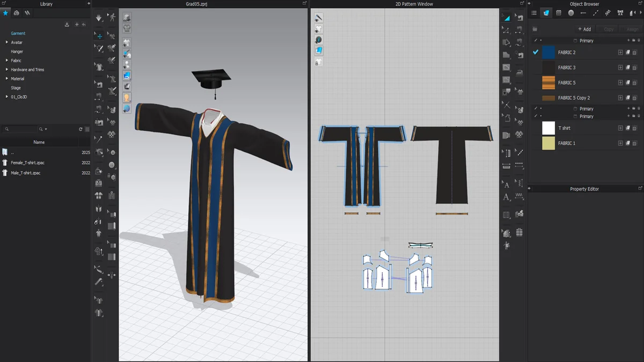644x362 pixels.
Task: Toggle the globe environment display icon in 3D view
Action: (127, 108)
